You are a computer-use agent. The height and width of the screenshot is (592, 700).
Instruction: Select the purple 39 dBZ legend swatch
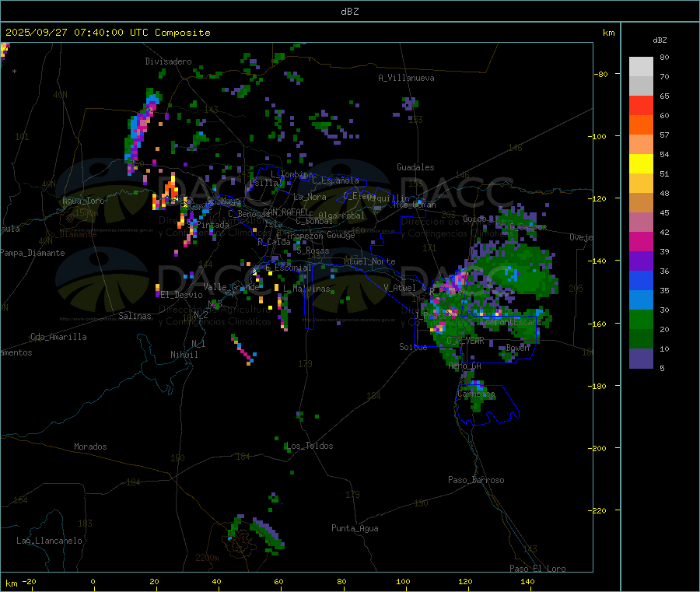[x=641, y=261]
